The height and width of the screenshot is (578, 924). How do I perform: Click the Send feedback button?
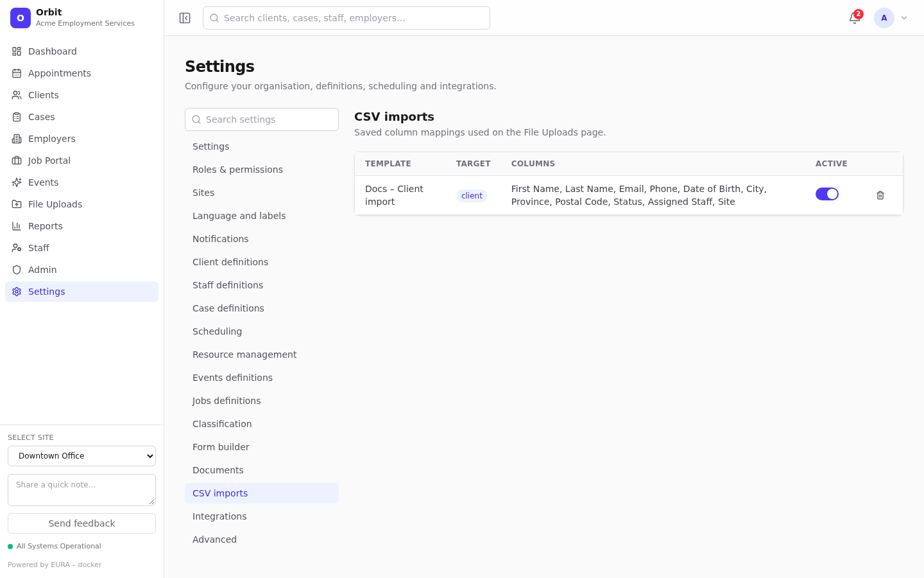point(81,523)
